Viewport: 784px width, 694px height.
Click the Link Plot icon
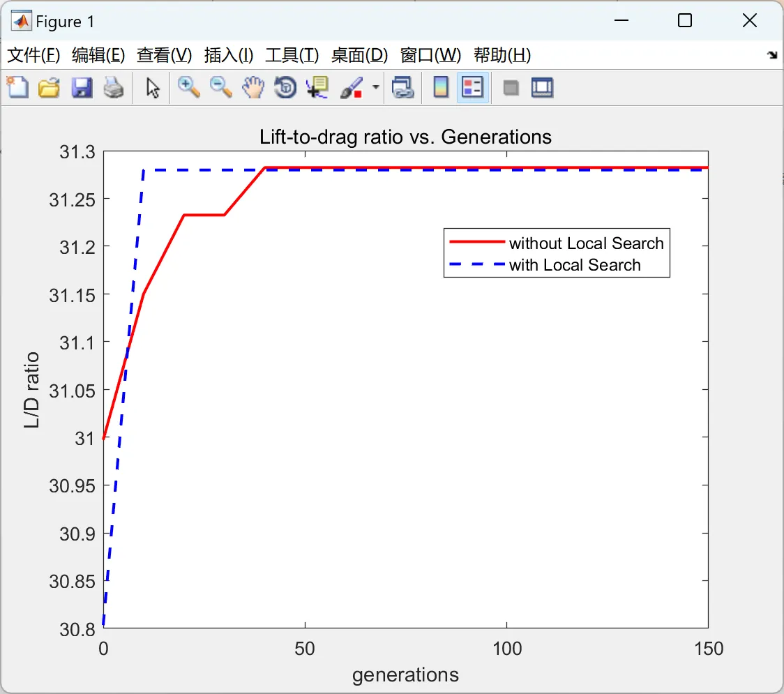(x=402, y=87)
